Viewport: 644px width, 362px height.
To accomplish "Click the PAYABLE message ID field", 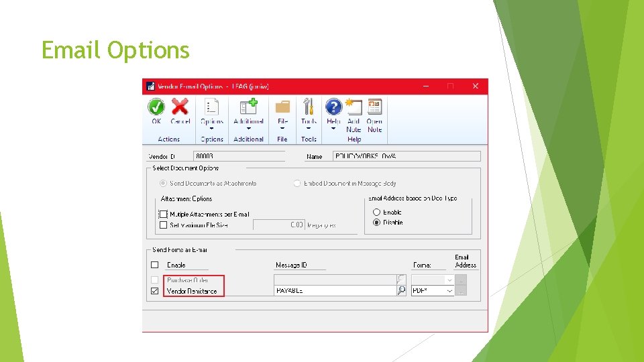I will pyautogui.click(x=335, y=290).
